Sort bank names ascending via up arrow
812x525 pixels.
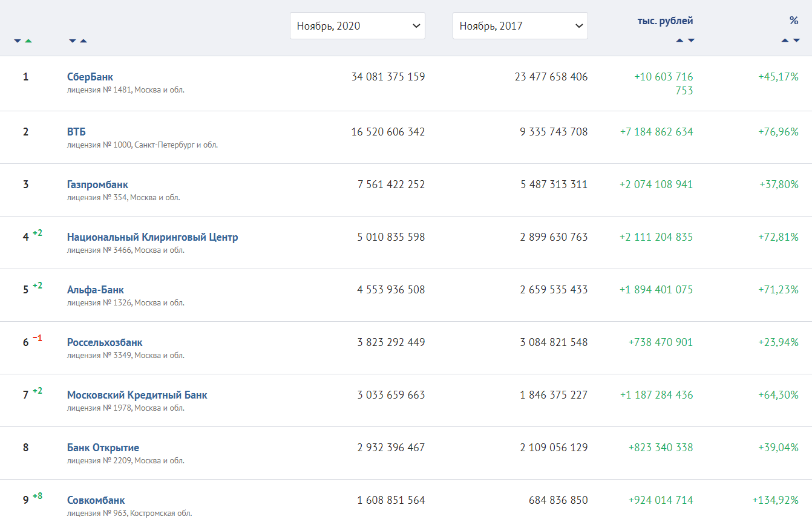tap(83, 41)
